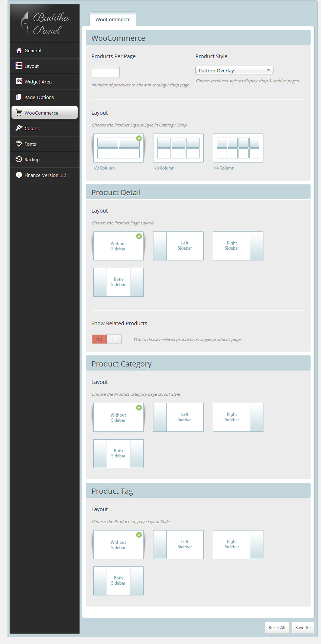Pick Right Sidebar for Product Tag layout
The width and height of the screenshot is (321, 644).
pyautogui.click(x=238, y=545)
